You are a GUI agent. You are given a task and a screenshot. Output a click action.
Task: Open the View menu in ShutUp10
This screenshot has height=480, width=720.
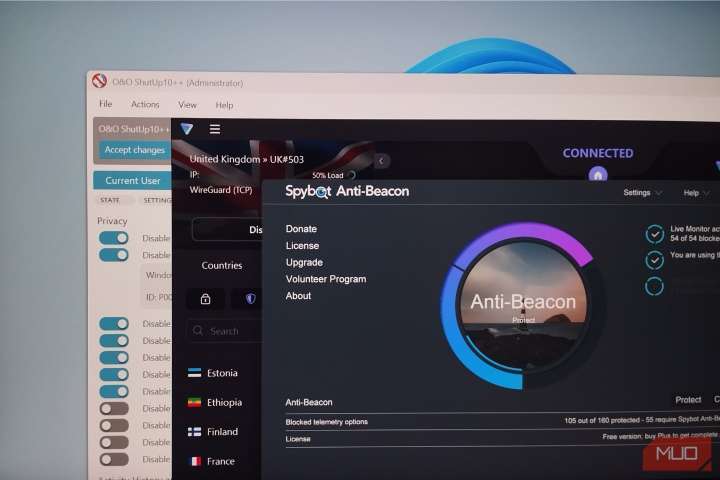(187, 105)
